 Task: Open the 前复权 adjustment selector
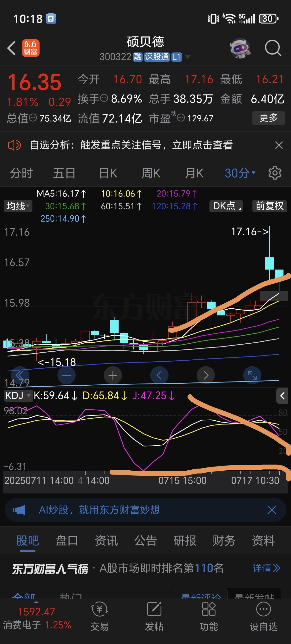click(x=269, y=206)
